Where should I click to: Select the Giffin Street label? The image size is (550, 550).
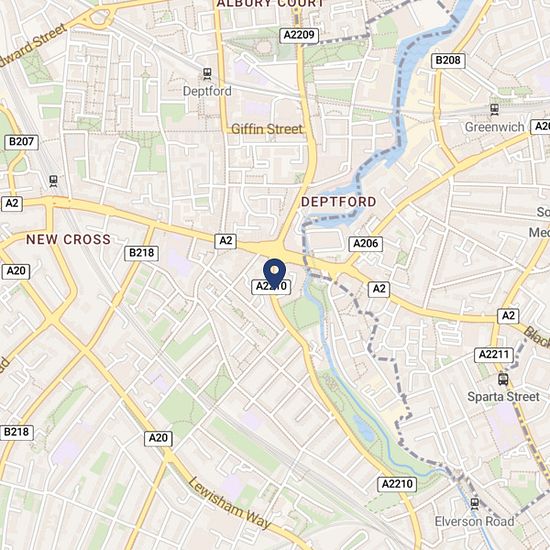pos(267,129)
